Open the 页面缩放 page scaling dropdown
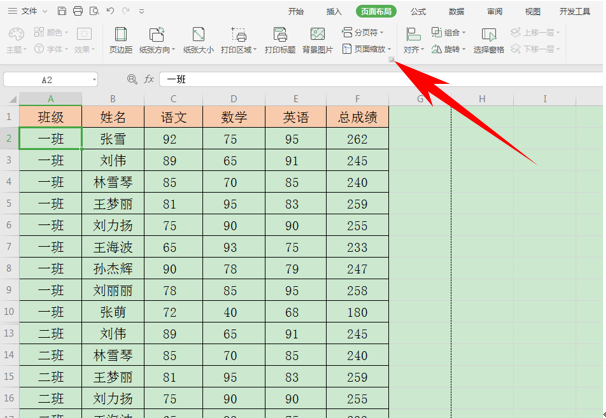 pyautogui.click(x=367, y=49)
